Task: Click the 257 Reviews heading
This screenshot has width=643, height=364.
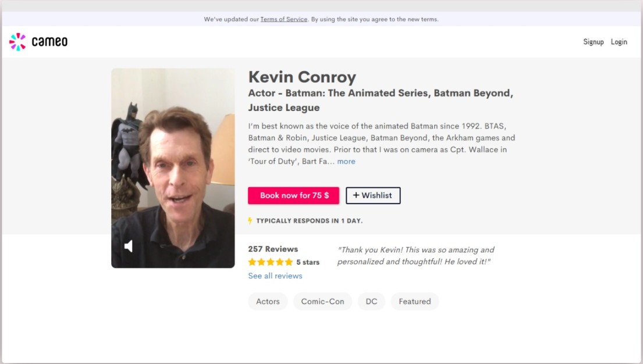Action: pyautogui.click(x=273, y=249)
